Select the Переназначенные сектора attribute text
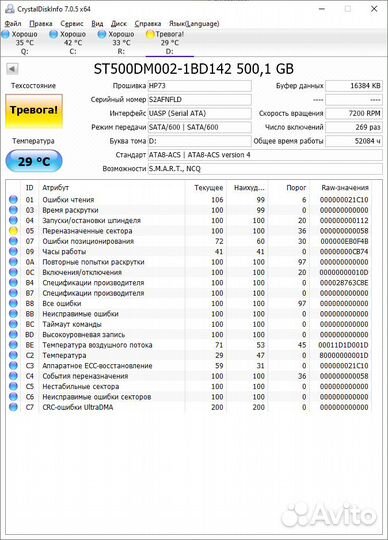This screenshot has width=388, height=540. point(87,231)
